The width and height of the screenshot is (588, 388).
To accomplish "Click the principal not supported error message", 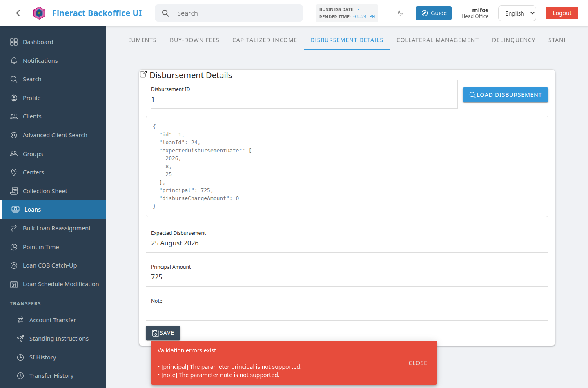I will coord(229,367).
